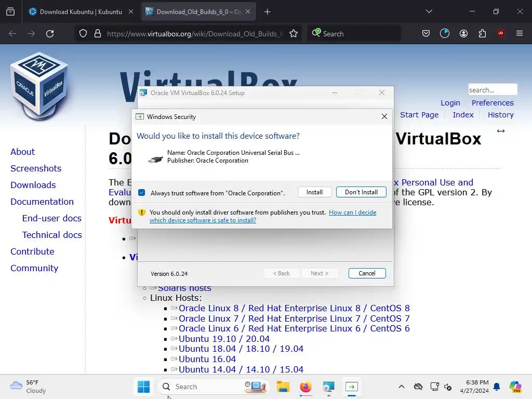Show site security padlock information

[98, 34]
